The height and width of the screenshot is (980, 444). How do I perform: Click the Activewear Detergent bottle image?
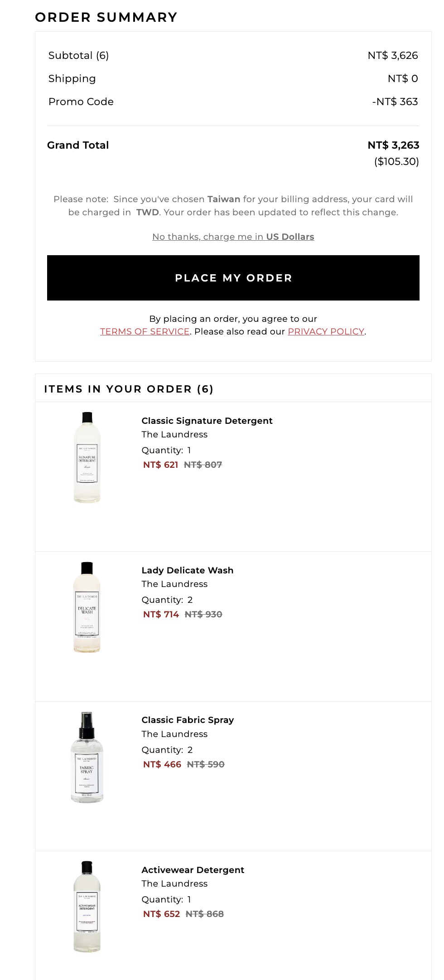coord(87,907)
